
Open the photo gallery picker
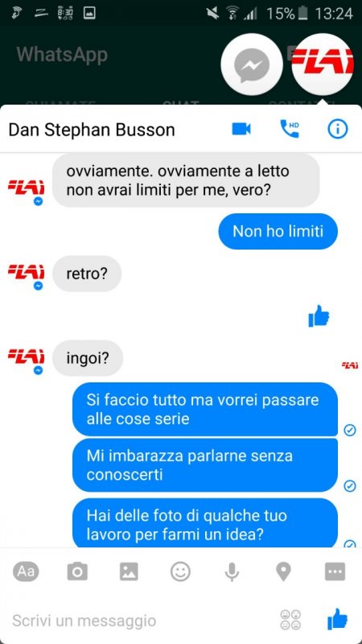(x=129, y=572)
